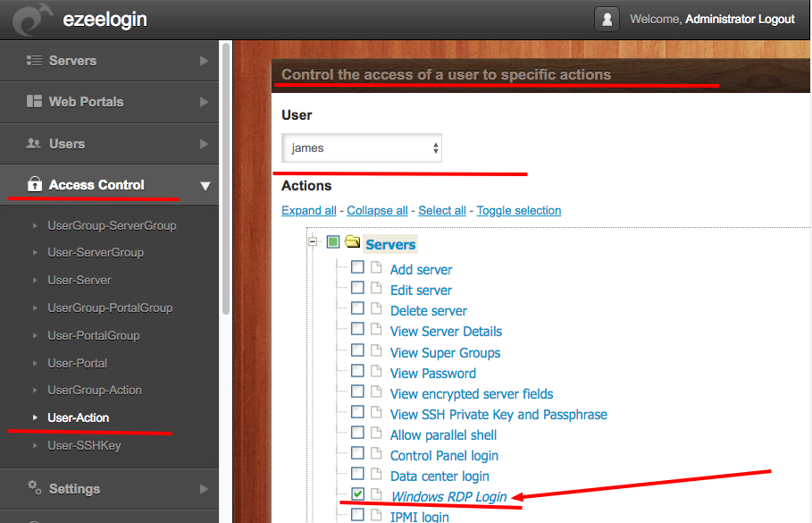This screenshot has height=523, width=812.
Task: Check the Data center login checkbox
Action: [x=357, y=473]
